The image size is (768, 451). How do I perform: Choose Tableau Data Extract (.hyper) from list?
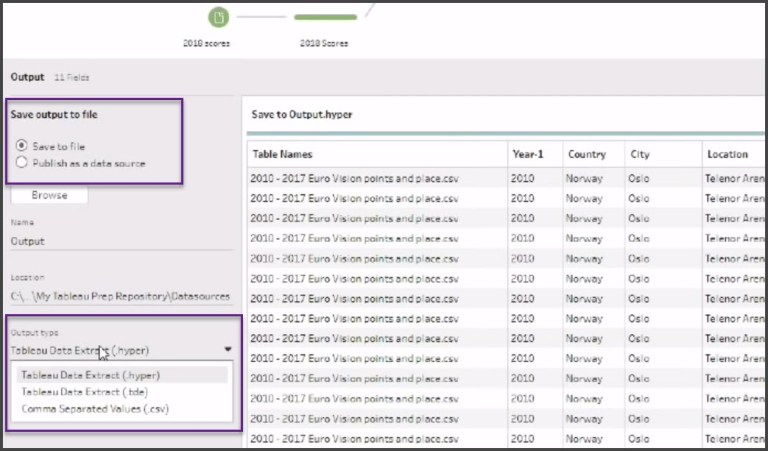coord(122,375)
